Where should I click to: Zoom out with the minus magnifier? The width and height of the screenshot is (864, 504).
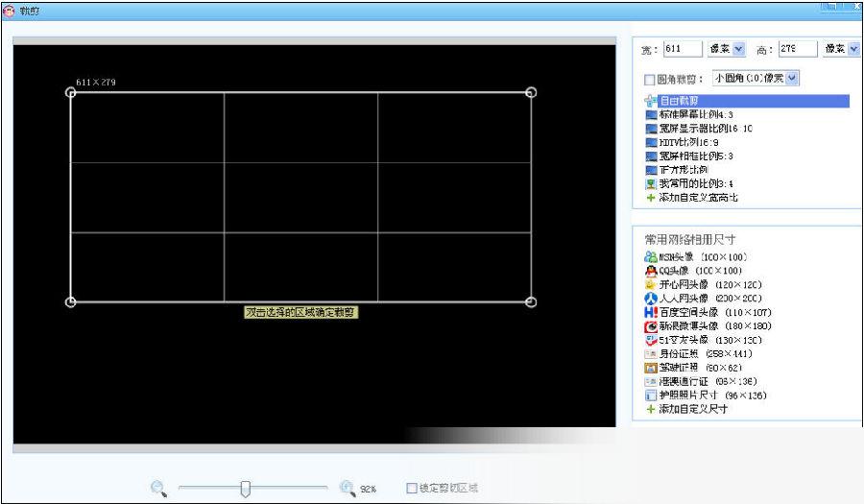click(x=158, y=488)
